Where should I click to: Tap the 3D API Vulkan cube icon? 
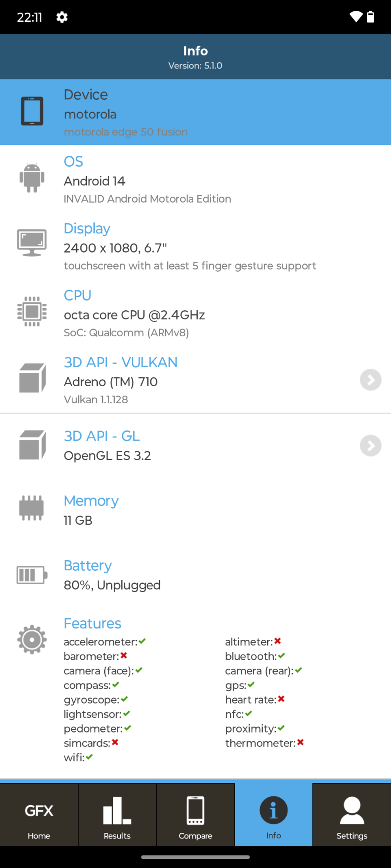coord(32,378)
